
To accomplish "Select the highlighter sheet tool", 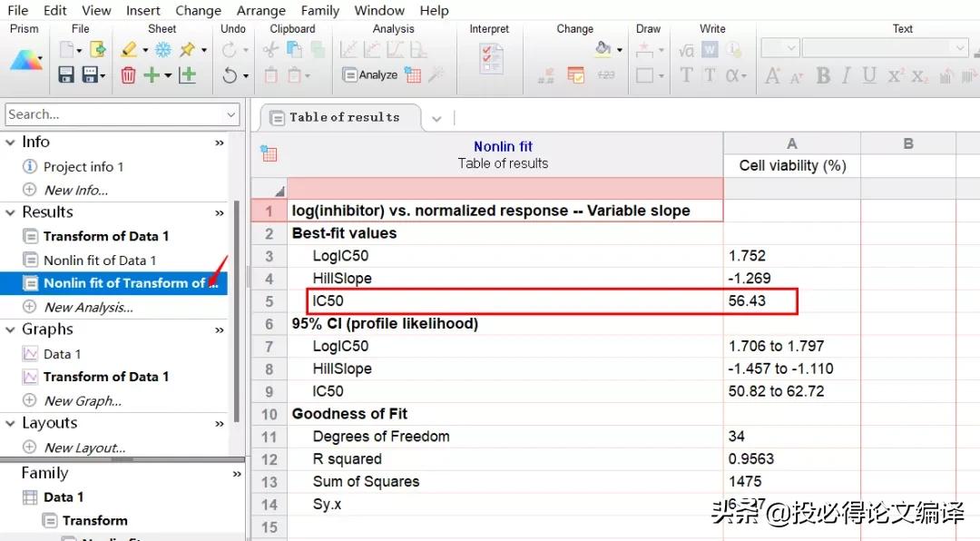I will coord(129,49).
